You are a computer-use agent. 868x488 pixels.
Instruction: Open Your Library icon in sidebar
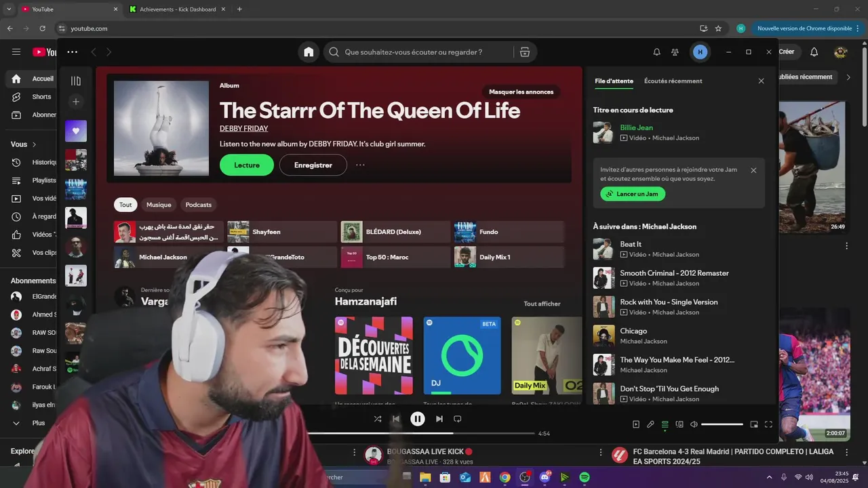coord(76,81)
